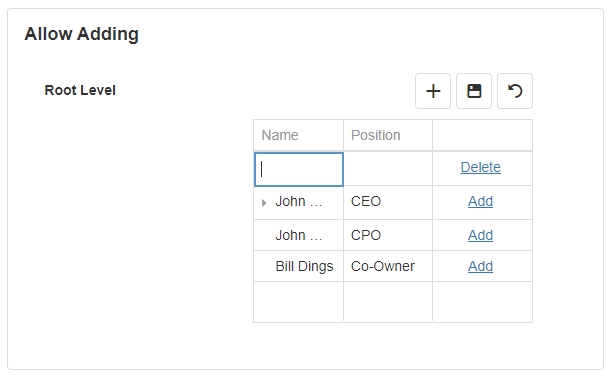Select the John name cell in CEO row
Viewport: 613px width, 380px height.
(299, 203)
